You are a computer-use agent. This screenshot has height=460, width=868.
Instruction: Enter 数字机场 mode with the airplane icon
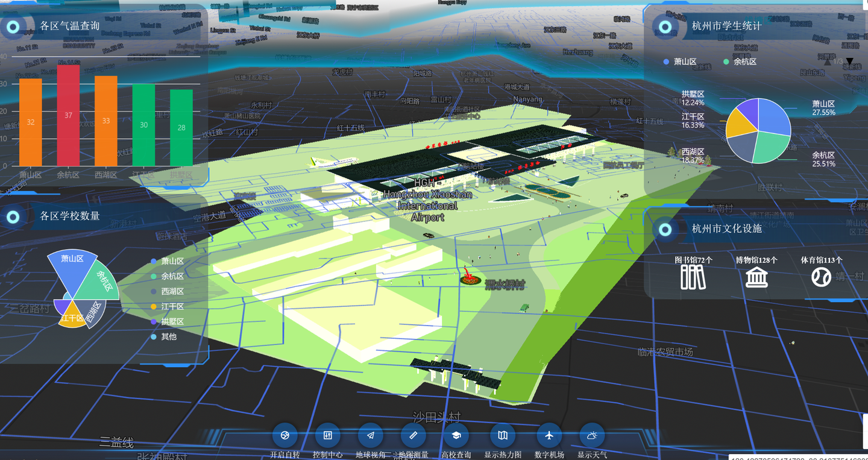click(549, 435)
